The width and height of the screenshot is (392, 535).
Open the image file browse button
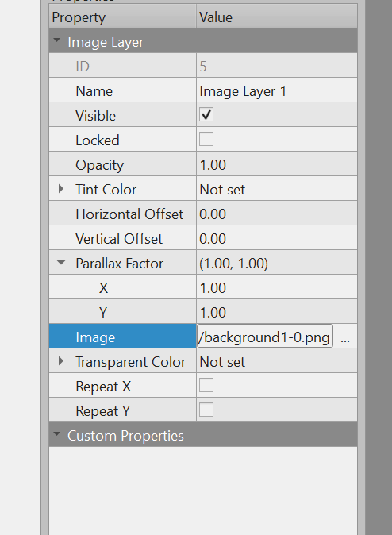[x=345, y=337]
